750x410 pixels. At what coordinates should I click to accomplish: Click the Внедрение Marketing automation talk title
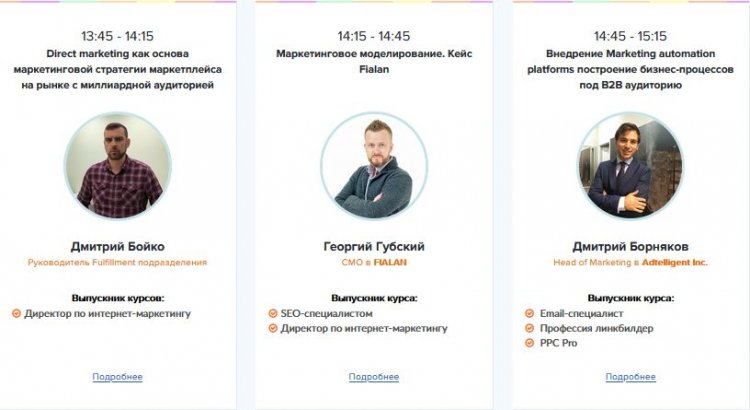pos(630,69)
